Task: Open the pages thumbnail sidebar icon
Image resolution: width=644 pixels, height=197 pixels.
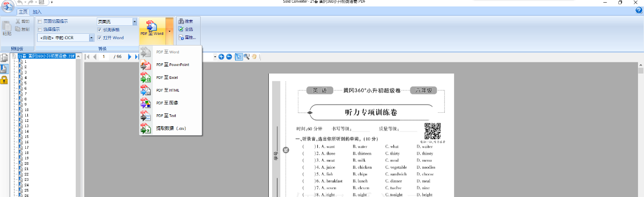Action: pos(4,57)
